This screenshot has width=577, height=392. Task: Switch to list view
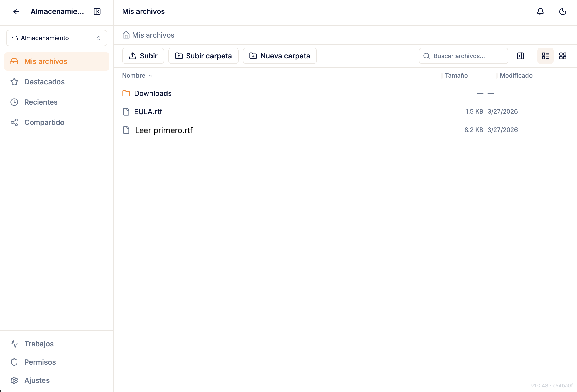pos(545,56)
